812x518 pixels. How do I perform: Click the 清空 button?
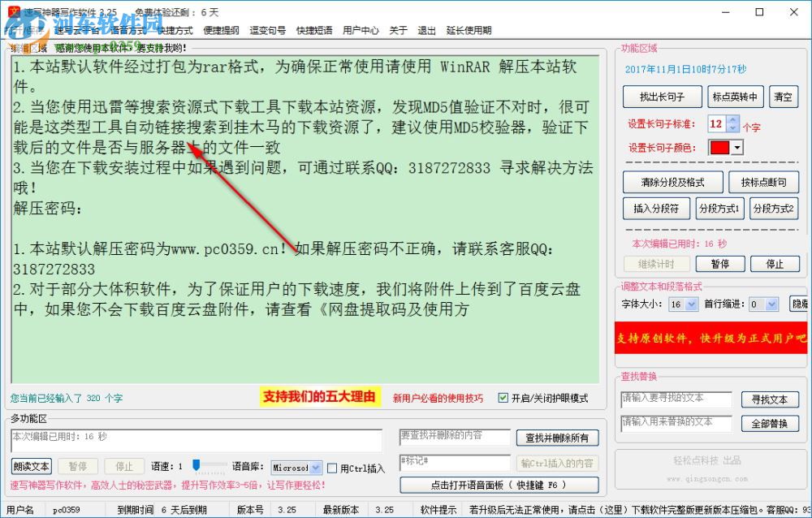[783, 97]
